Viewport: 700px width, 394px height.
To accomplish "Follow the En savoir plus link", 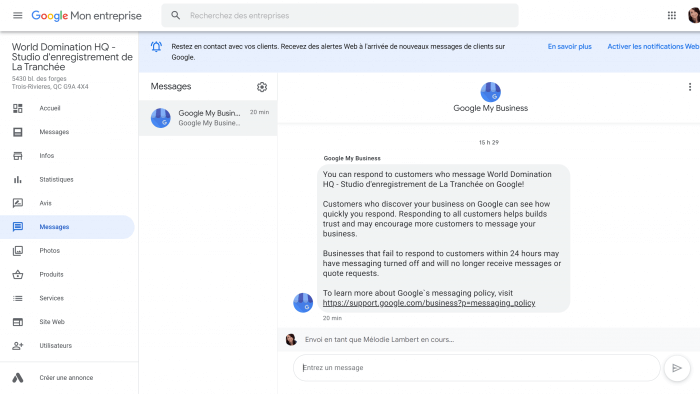I will [569, 46].
